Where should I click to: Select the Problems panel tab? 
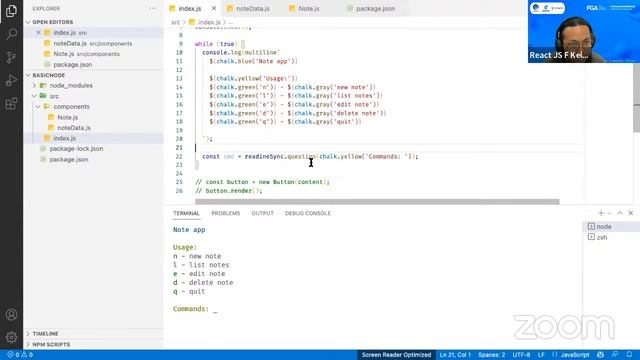pyautogui.click(x=226, y=213)
